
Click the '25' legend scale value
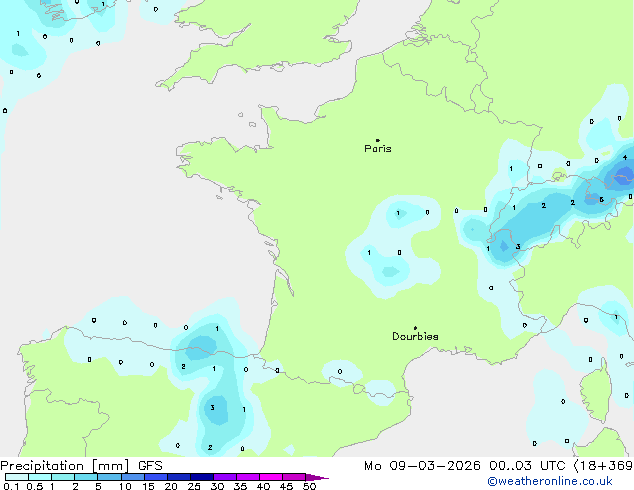(x=194, y=486)
